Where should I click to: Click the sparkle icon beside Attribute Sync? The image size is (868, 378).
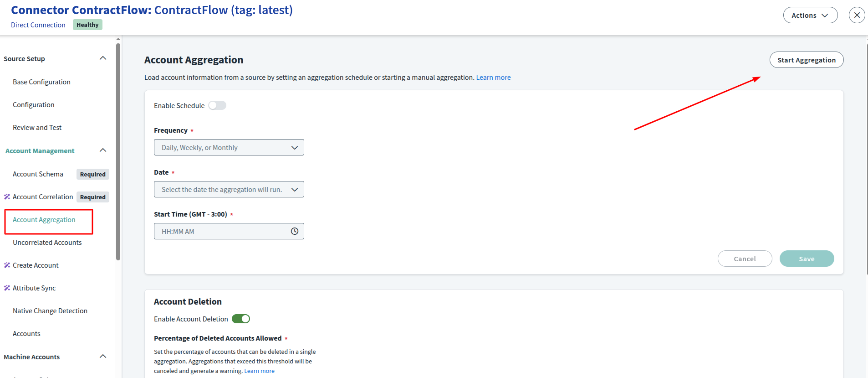click(7, 288)
